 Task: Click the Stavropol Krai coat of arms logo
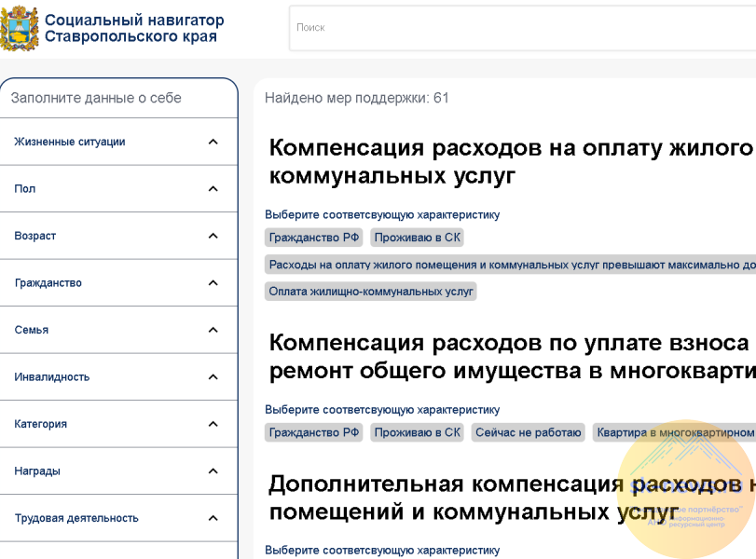point(20,28)
